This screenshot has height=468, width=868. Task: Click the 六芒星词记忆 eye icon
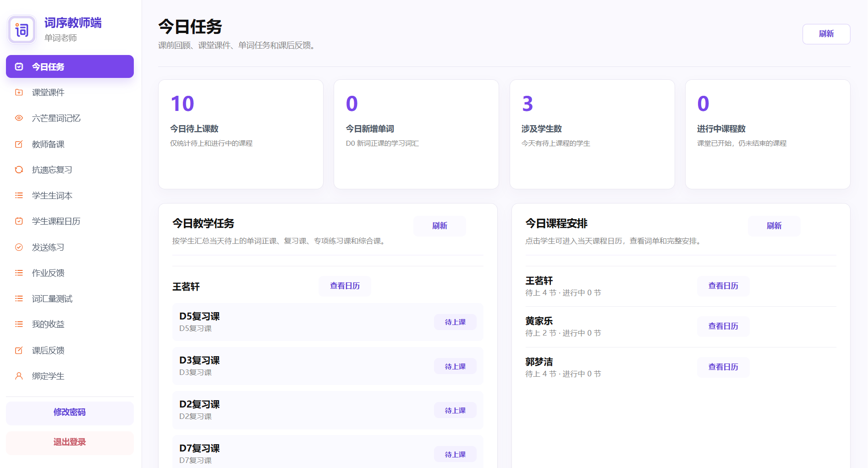point(19,118)
